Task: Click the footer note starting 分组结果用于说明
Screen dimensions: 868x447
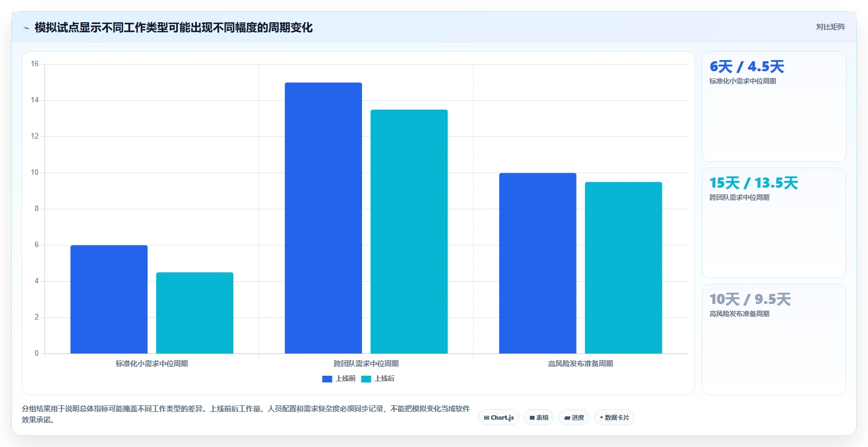Action: 246,414
